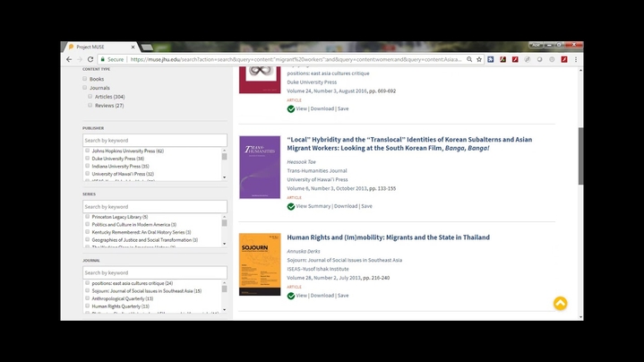Click up arrow of Journal list scrollbar
This screenshot has height=362, width=644.
pyautogui.click(x=224, y=282)
